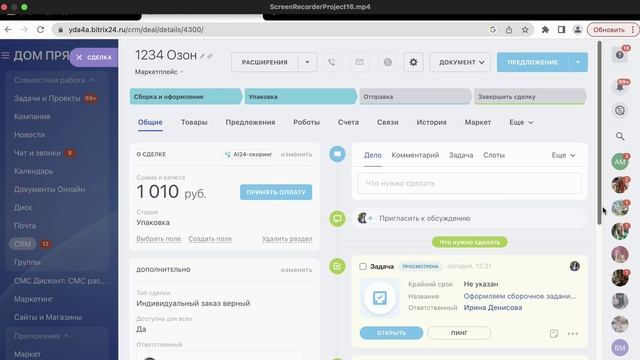
Task: Set stage to Отправка
Action: (x=415, y=97)
